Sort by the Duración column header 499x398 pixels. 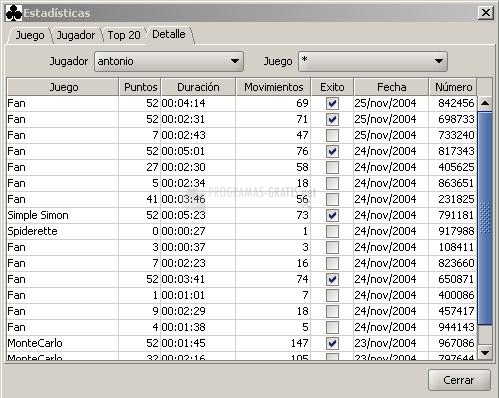(198, 87)
